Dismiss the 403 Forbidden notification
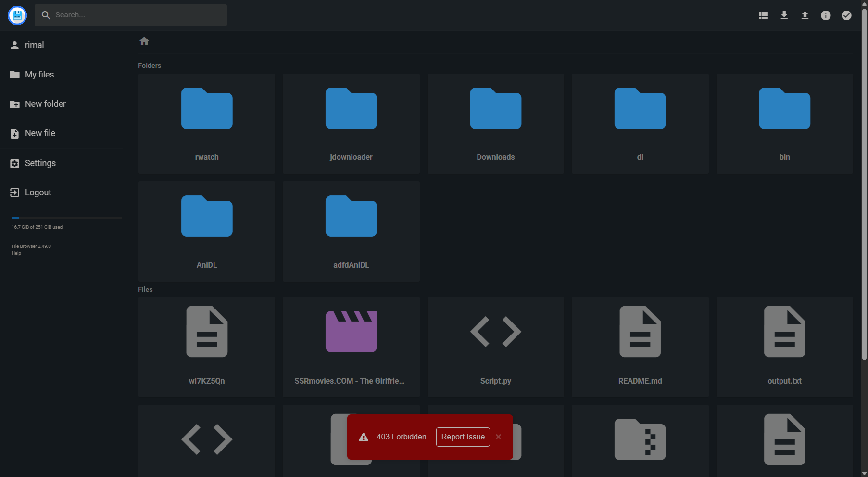The height and width of the screenshot is (477, 868). pyautogui.click(x=499, y=437)
